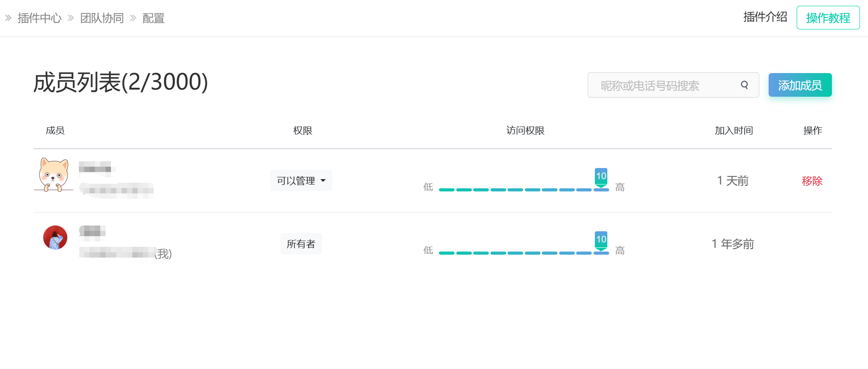Open the 可以管理 permission dropdown

[x=301, y=180]
